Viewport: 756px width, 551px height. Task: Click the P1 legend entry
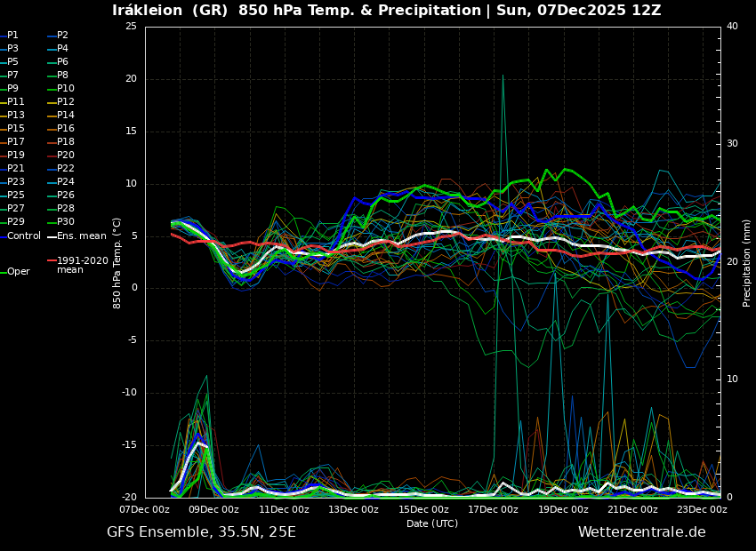[x=12, y=36]
